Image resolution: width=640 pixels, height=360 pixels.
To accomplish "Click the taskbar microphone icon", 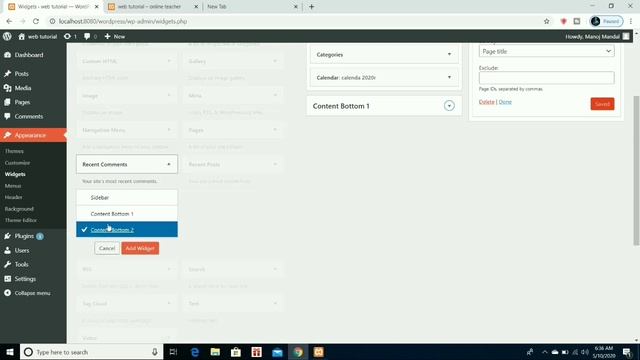I will point(155,352).
